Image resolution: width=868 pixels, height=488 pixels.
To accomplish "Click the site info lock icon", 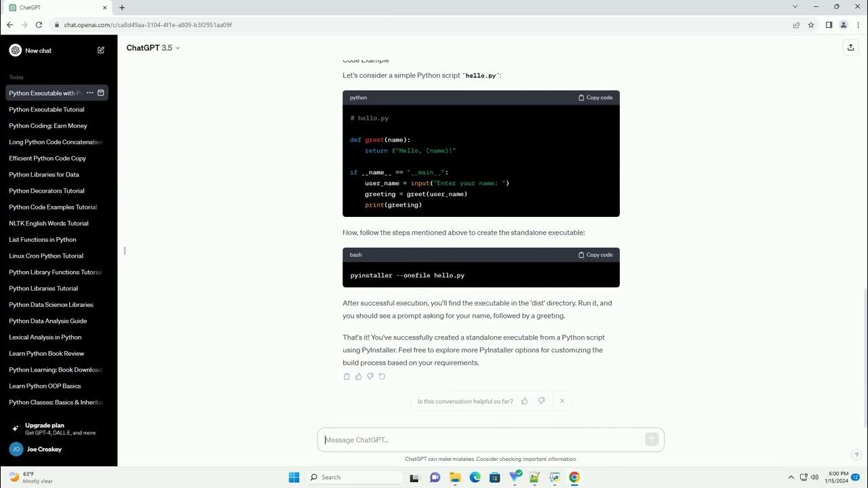I will (56, 25).
